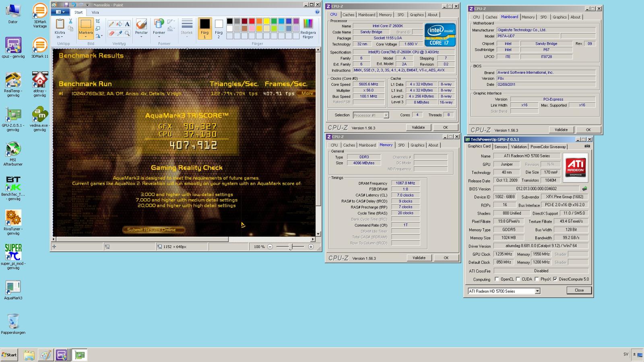The width and height of the screenshot is (644, 362).
Task: Expand the Markera selection dropdown arrow
Action: (86, 37)
